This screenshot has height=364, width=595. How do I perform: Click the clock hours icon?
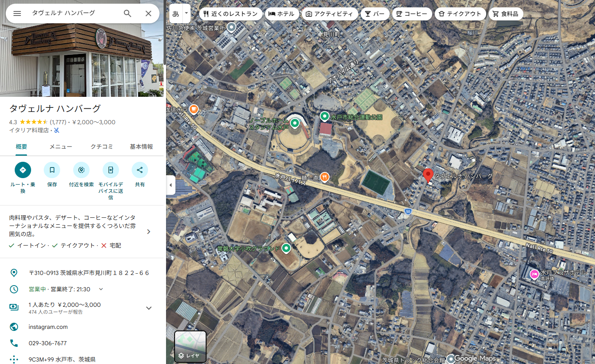(14, 289)
